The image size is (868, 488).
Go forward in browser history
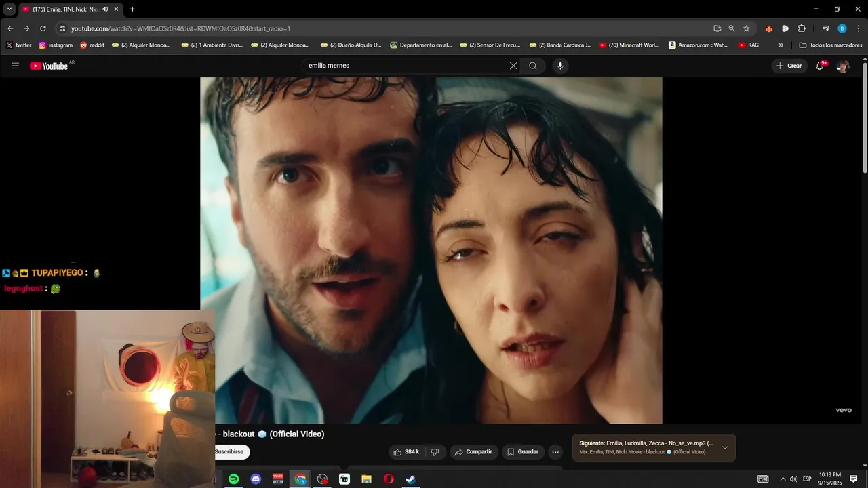(x=26, y=28)
